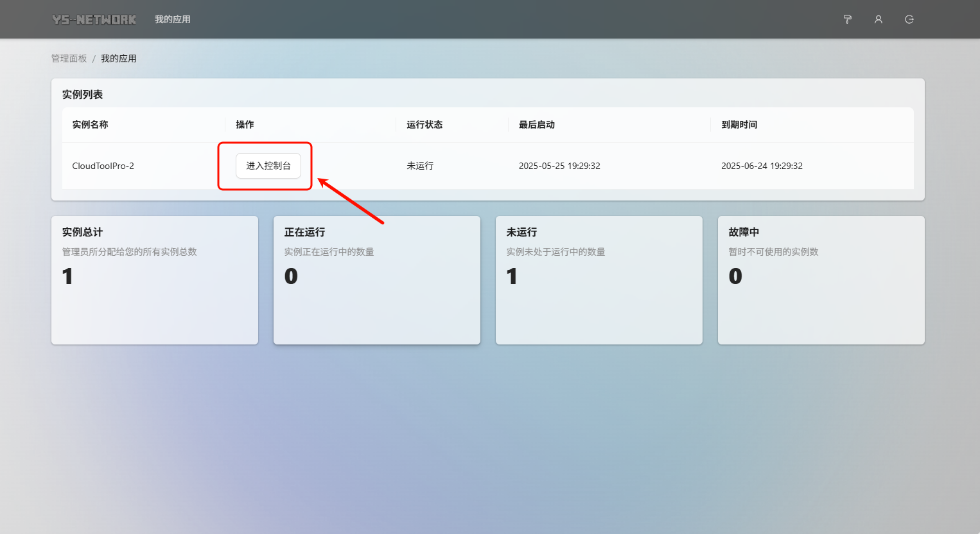Select the CloudToolPro-2 instance name
The width and height of the screenshot is (980, 534).
coord(103,166)
